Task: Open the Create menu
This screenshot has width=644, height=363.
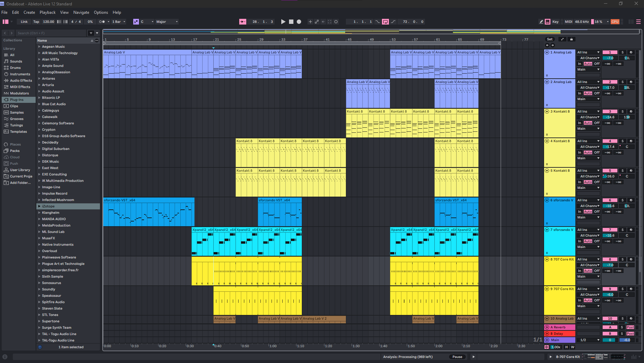Action: pos(29,12)
